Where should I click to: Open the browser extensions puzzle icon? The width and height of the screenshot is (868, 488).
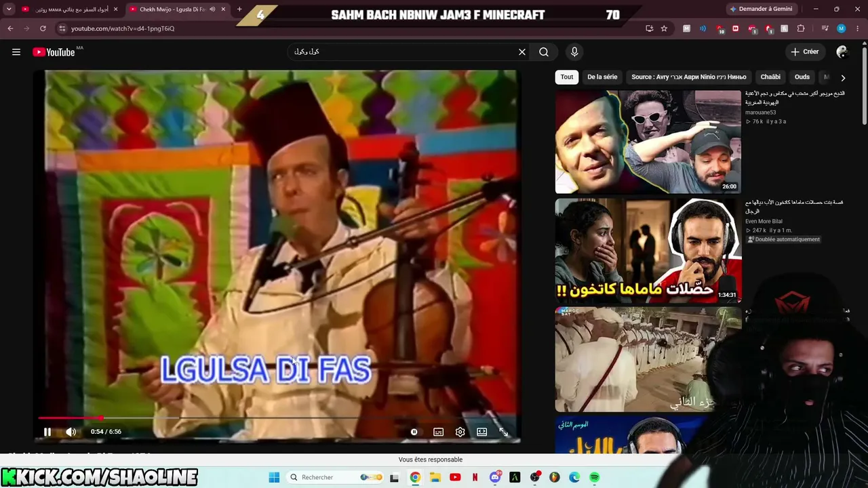(801, 28)
